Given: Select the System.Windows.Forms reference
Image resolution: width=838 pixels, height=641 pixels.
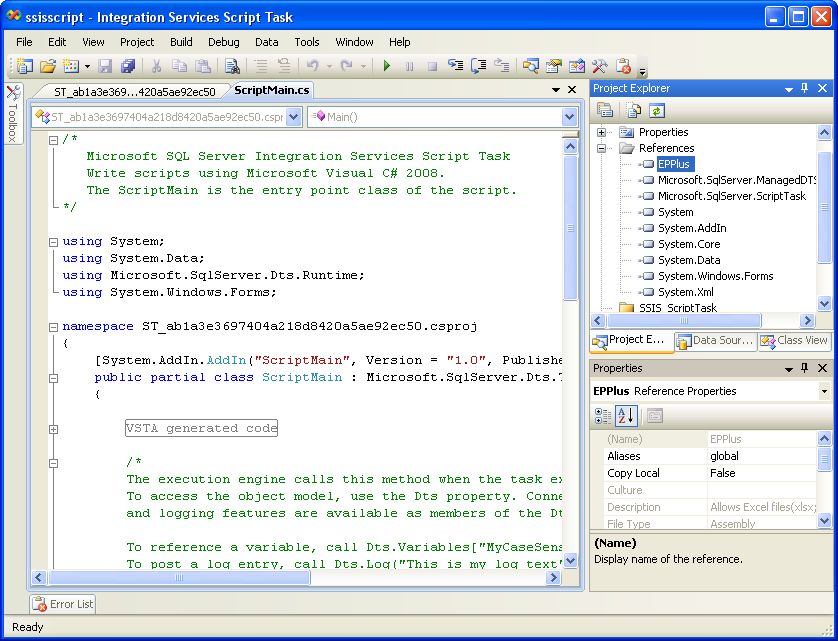Looking at the screenshot, I should tap(715, 276).
